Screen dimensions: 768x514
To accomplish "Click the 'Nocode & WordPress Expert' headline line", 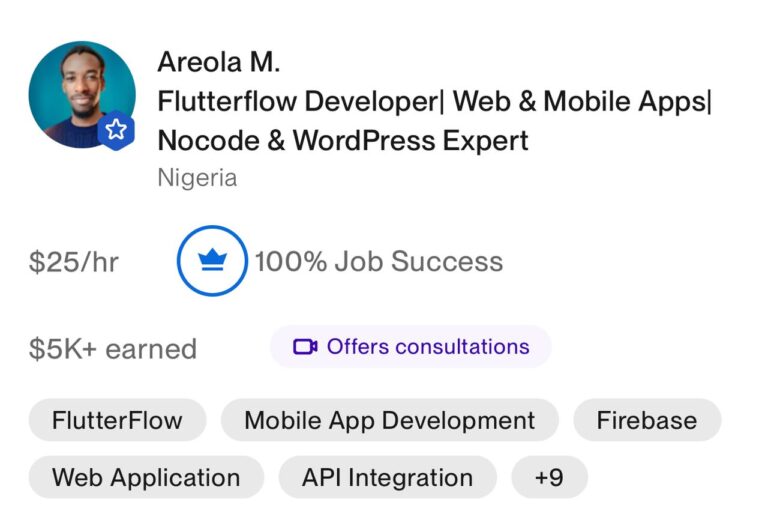I will click(x=343, y=141).
